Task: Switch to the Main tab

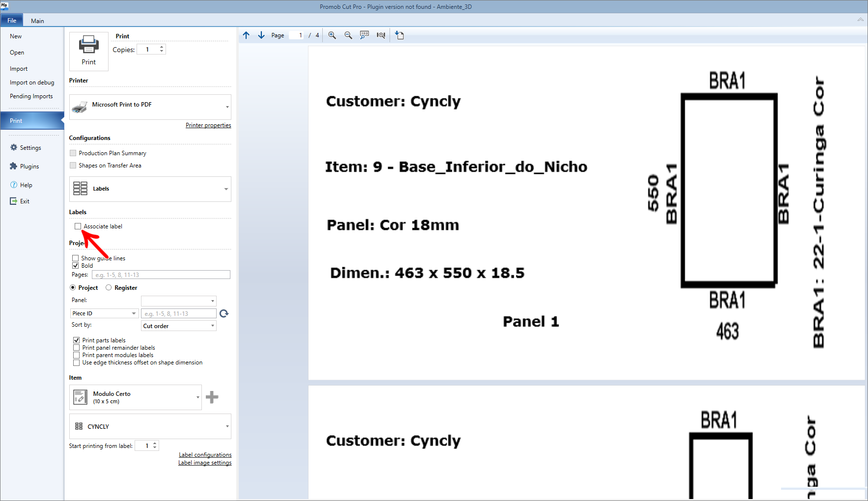Action: pyautogui.click(x=37, y=21)
